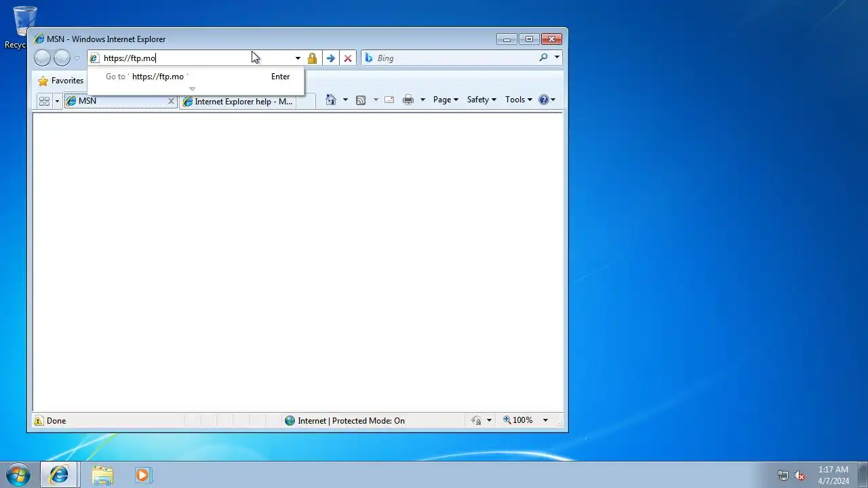Open the Favorites button
The height and width of the screenshot is (488, 868).
tap(61, 81)
